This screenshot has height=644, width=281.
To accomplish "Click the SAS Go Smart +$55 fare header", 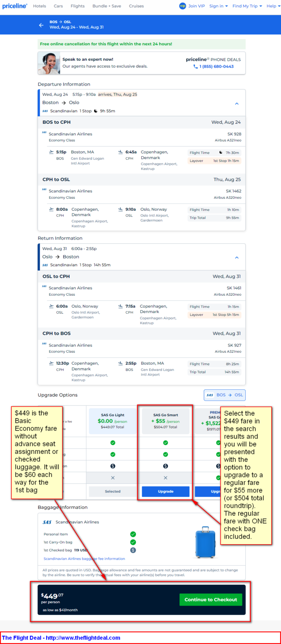I will (x=165, y=421).
